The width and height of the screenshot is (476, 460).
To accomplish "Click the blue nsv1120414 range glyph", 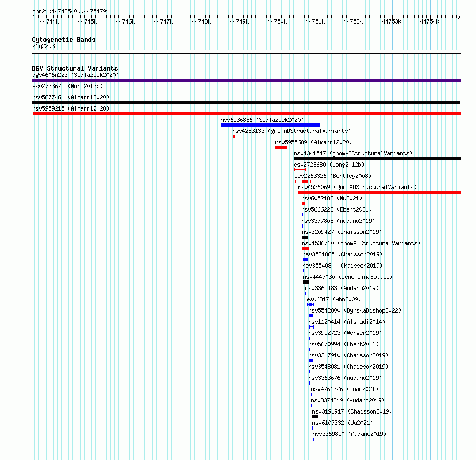I will 311,327.
